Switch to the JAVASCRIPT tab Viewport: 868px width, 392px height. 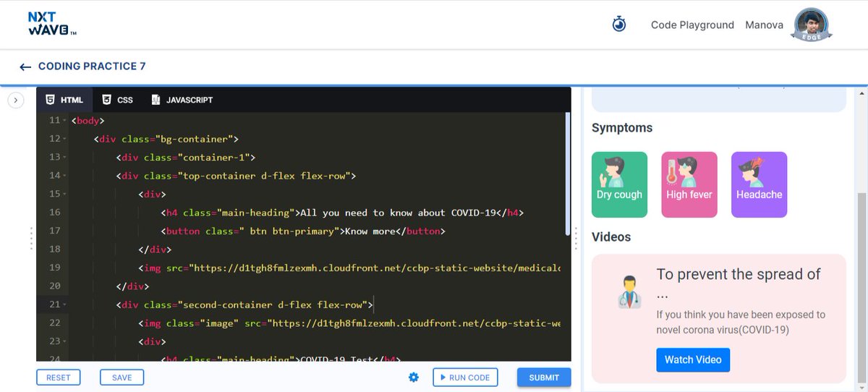[182, 100]
